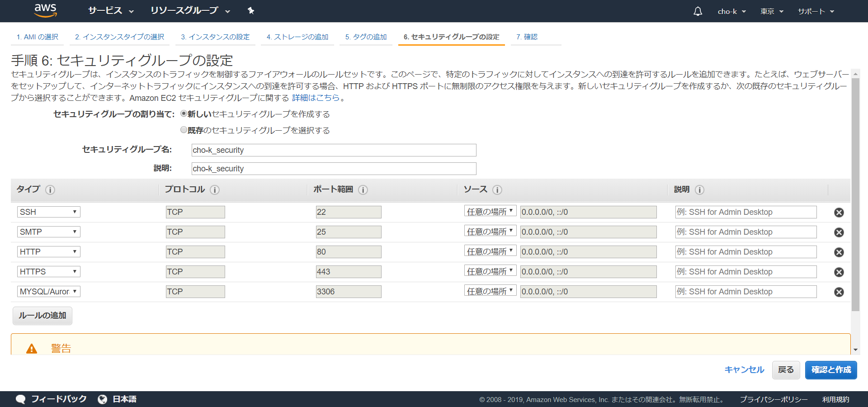Delete the SSH rule row

point(839,213)
